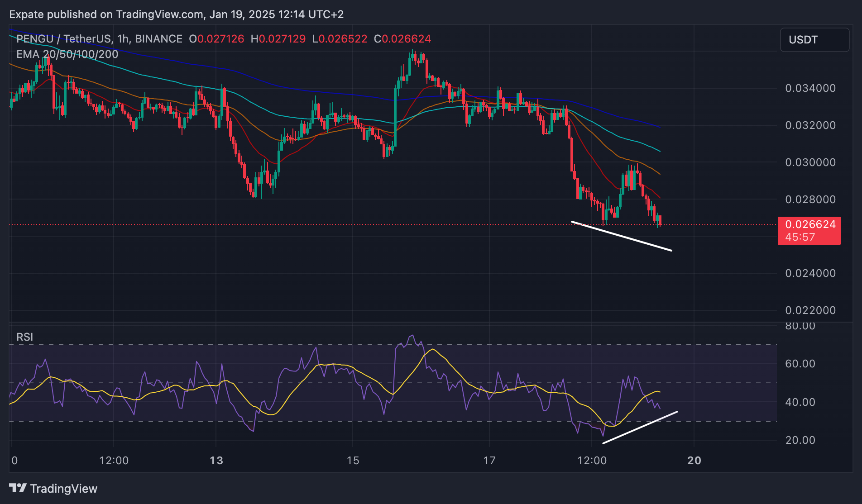Click the 0.032000 price axis label
The width and height of the screenshot is (862, 504).
[810, 125]
